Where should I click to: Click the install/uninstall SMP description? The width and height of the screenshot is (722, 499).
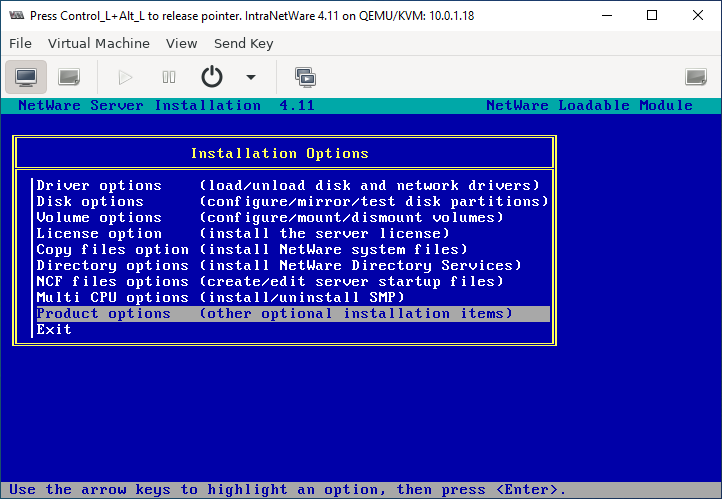pos(302,297)
